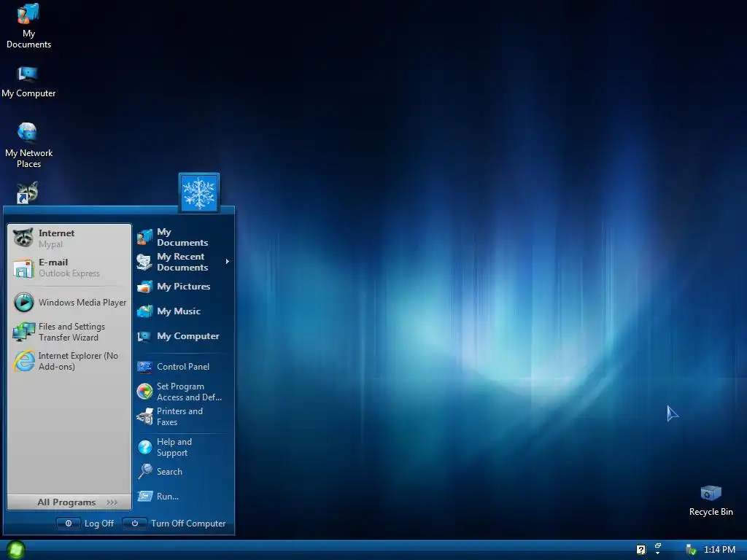Select the raccoon shortcut icon on the desktop

27,192
